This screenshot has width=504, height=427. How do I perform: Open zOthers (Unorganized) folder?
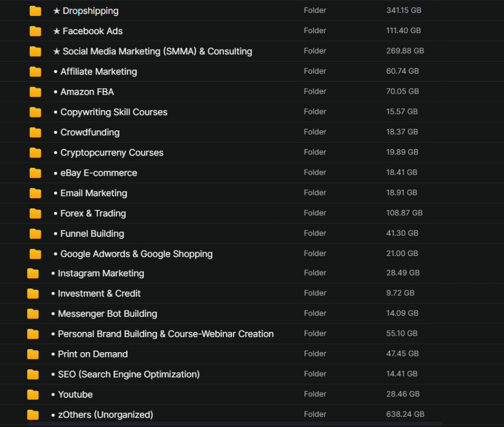coord(105,415)
